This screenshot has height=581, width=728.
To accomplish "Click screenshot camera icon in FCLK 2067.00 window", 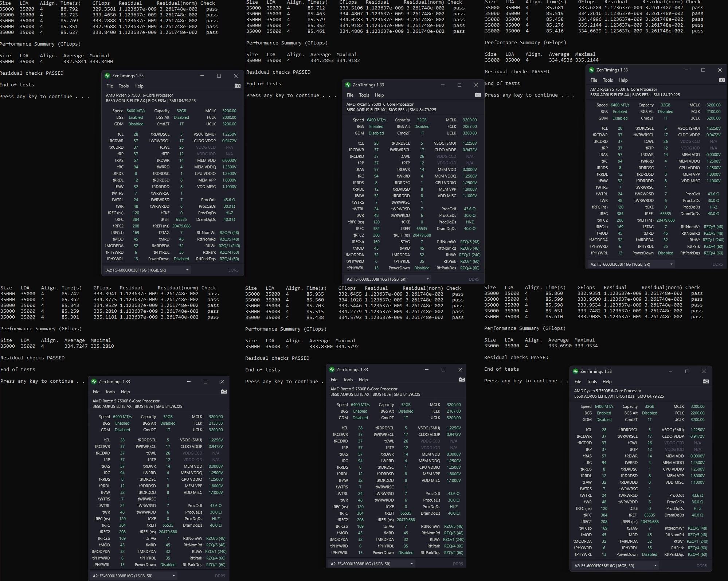I will point(478,95).
